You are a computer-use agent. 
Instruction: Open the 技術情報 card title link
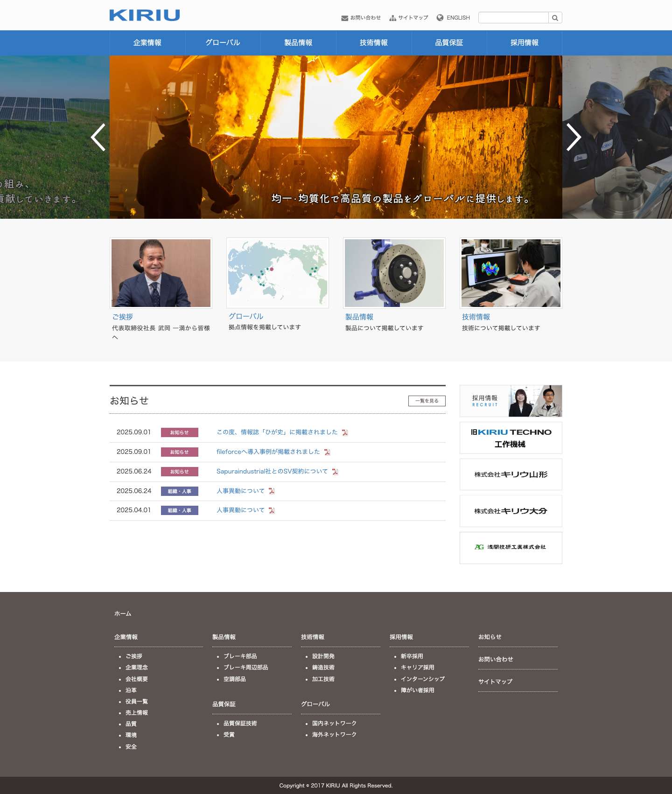coord(476,317)
